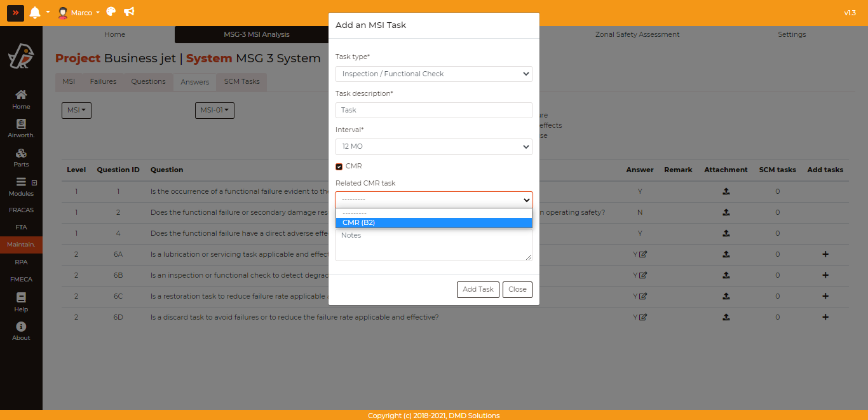Edit answer icon for question 6B
This screenshot has width=868, height=420.
point(643,275)
